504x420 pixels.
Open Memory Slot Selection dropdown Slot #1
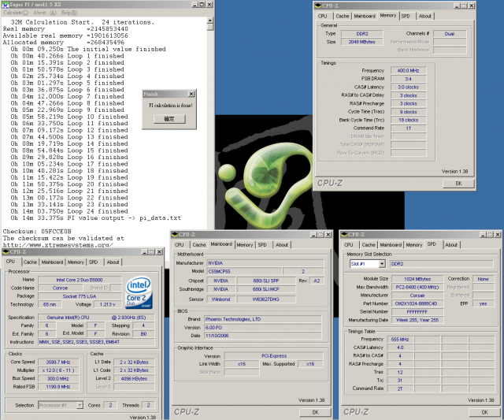point(382,264)
